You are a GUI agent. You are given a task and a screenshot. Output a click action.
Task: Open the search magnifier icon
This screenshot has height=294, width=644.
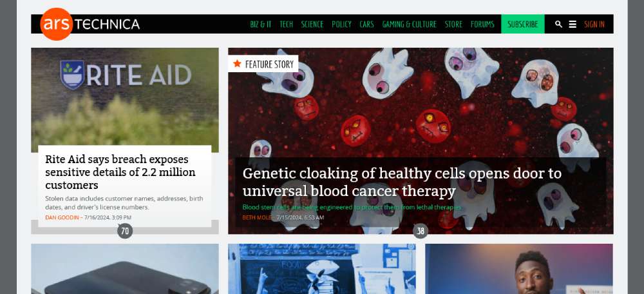coord(558,24)
